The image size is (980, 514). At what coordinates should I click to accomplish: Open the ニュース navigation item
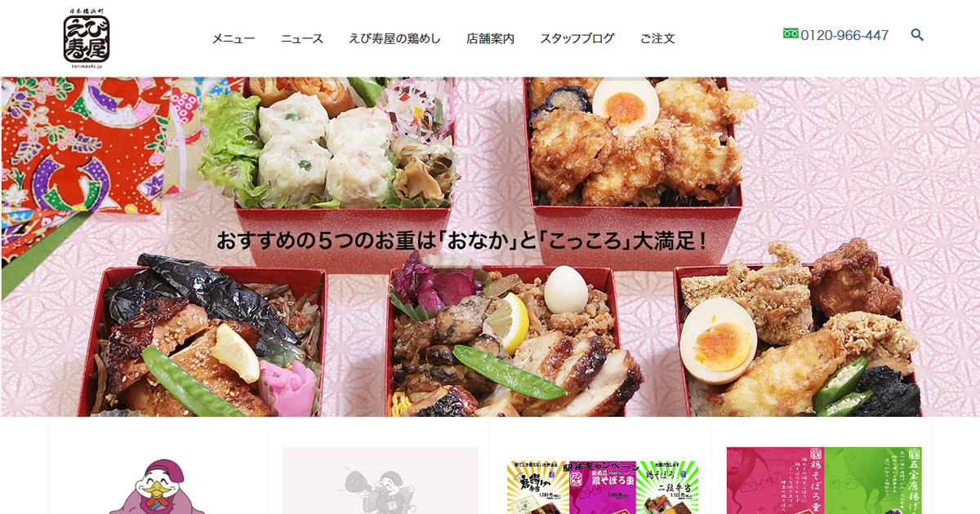[302, 38]
